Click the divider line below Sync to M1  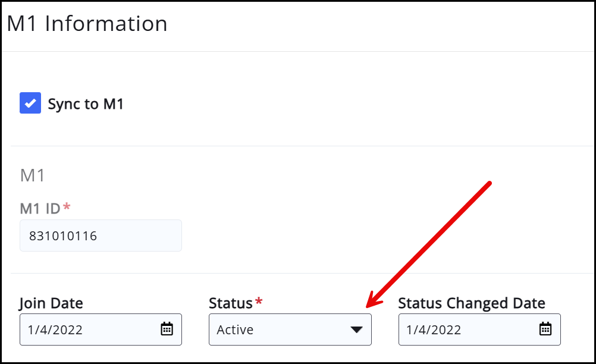[x=297, y=146]
